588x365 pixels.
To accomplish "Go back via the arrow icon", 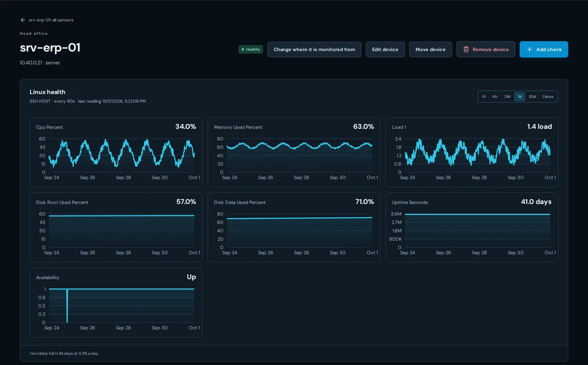I will pyautogui.click(x=23, y=20).
